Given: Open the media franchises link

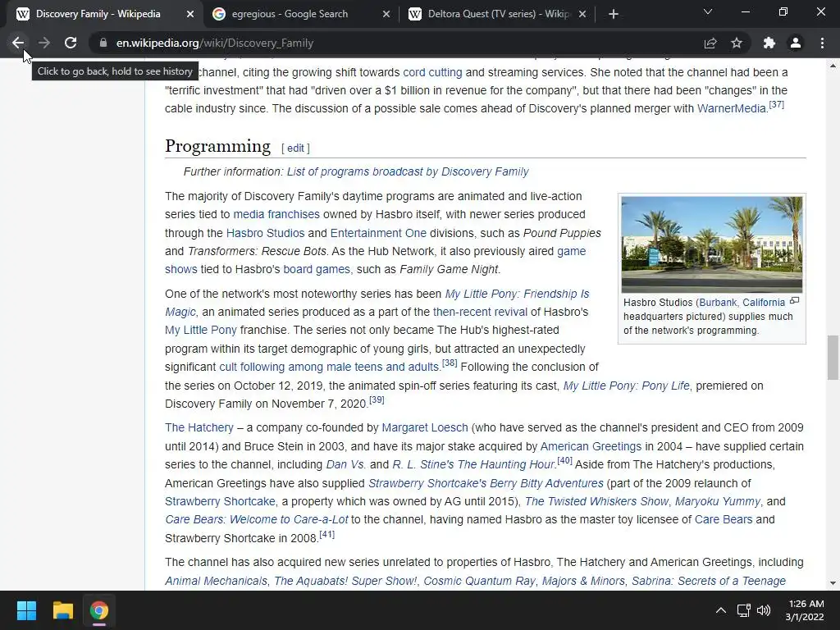Looking at the screenshot, I should point(276,214).
